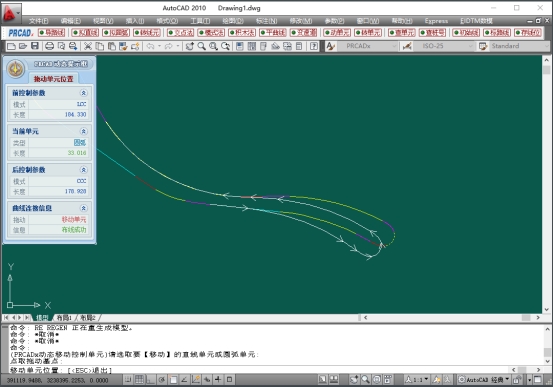The width and height of the screenshot is (553, 387).
Task: Toggle Polar tracking in status bar
Action: [x=162, y=380]
